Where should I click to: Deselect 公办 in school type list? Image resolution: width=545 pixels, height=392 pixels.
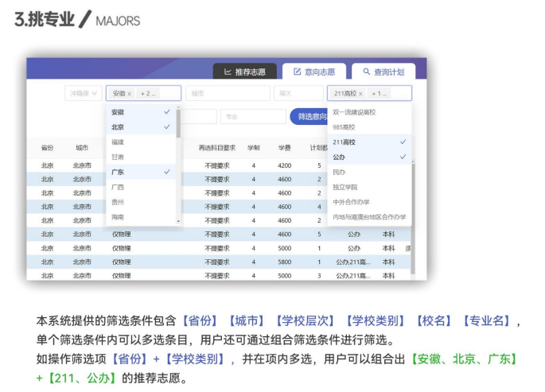click(x=403, y=157)
